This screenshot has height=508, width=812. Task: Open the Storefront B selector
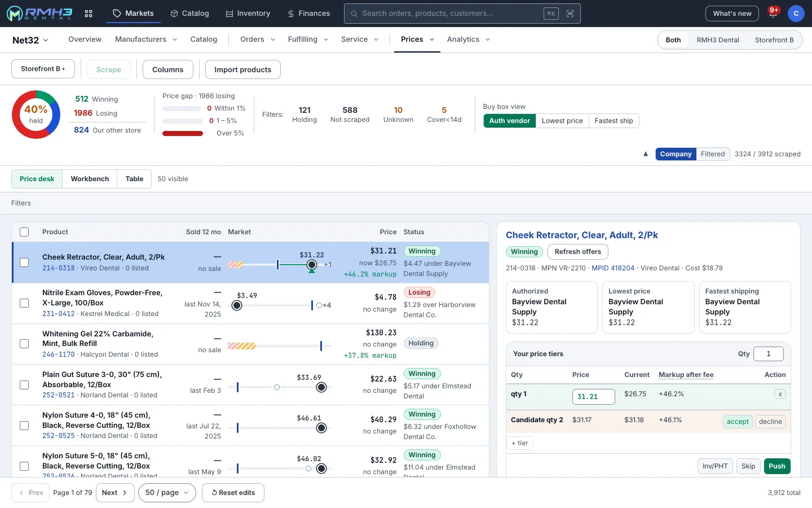[x=43, y=69]
